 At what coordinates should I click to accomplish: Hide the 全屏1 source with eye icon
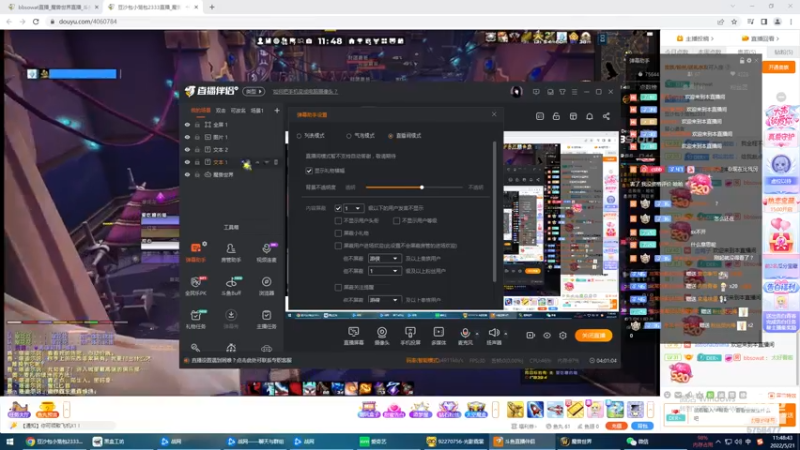click(187, 124)
